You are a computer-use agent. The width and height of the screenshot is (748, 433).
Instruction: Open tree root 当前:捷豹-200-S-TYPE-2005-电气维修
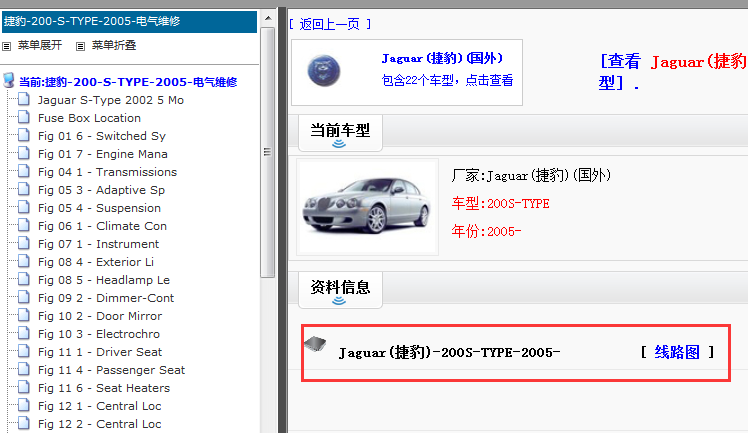pyautogui.click(x=128, y=82)
